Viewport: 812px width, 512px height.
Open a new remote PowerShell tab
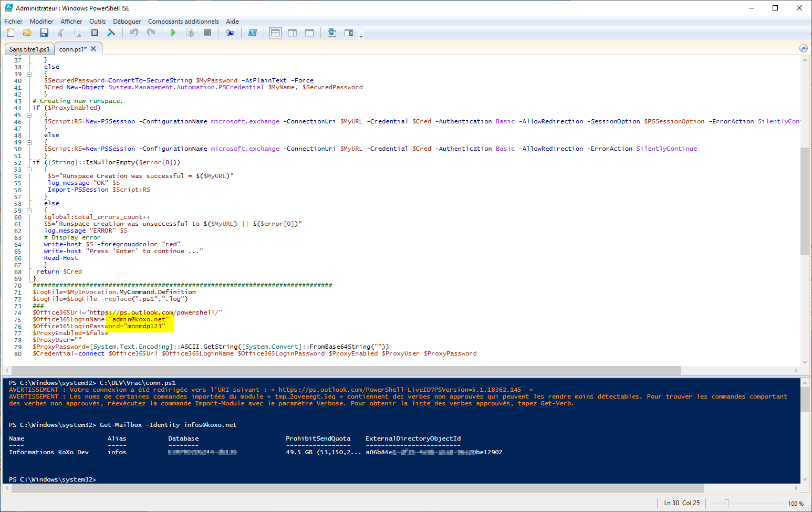(230, 33)
